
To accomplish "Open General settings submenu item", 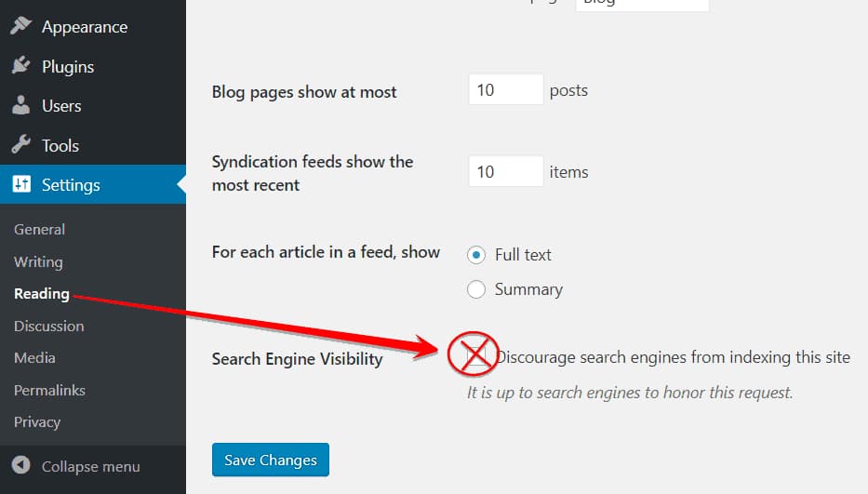I will [x=39, y=230].
